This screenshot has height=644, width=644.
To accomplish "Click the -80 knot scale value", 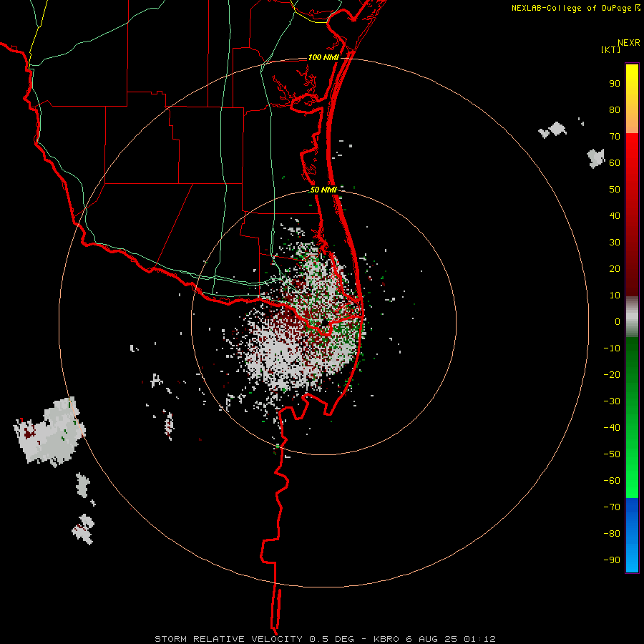I will [x=612, y=534].
